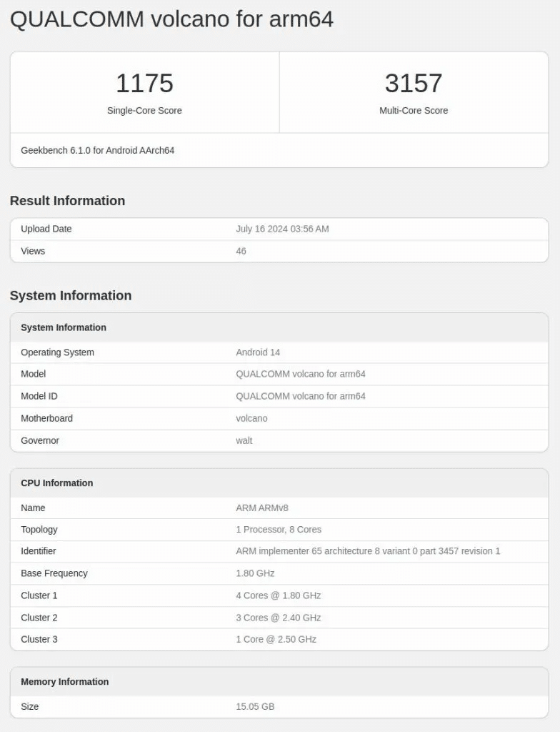Click the 'Cluster 1' row label
The height and width of the screenshot is (732, 560).
click(39, 595)
